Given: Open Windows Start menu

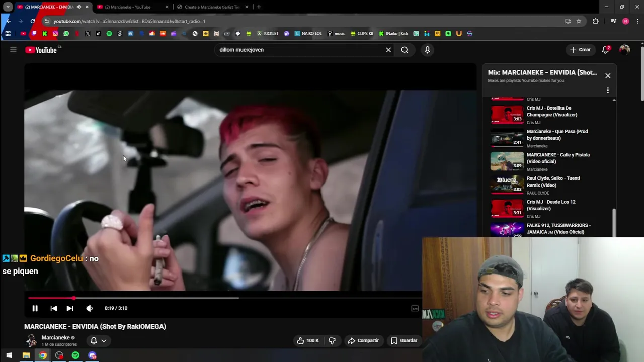Looking at the screenshot, I should [9, 355].
